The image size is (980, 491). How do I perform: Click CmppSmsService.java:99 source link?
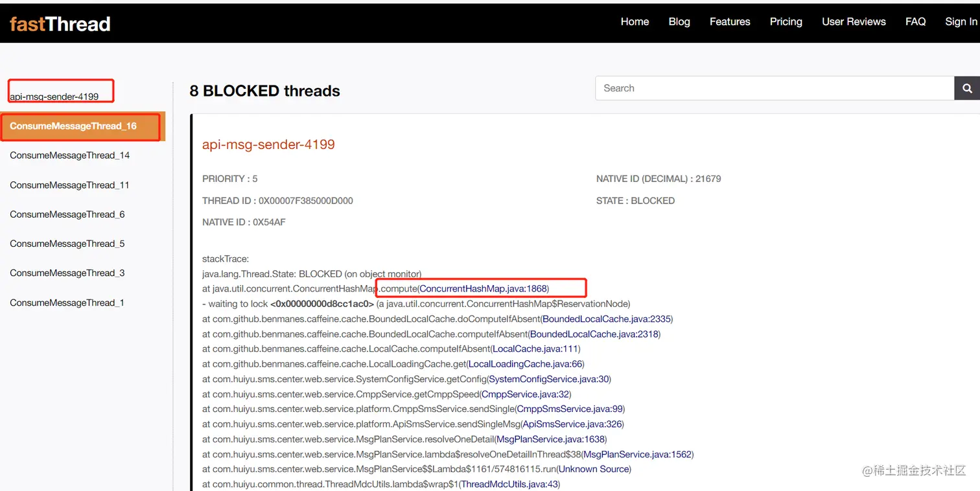[x=570, y=409]
